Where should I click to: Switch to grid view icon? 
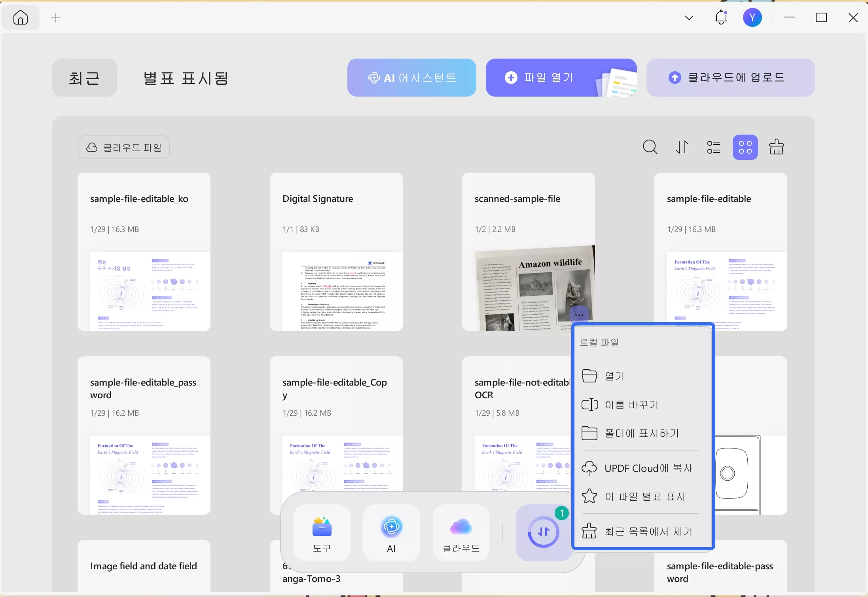click(745, 147)
